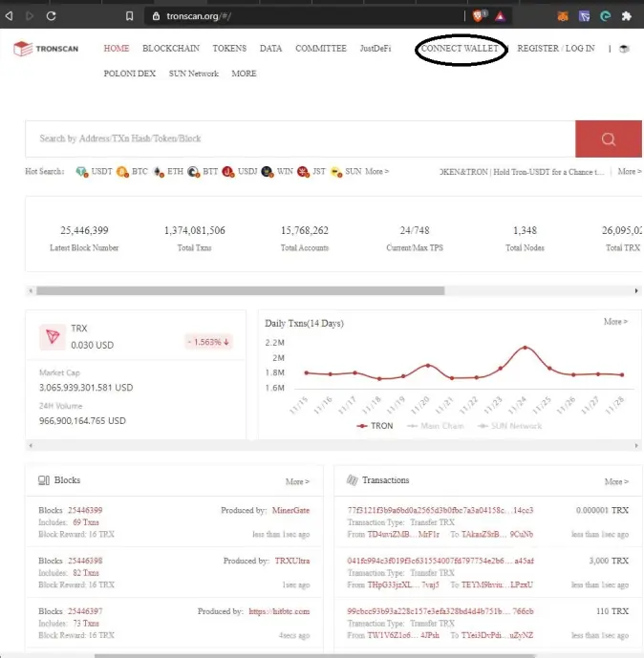The width and height of the screenshot is (644, 658).
Task: Click the browser address bar URL
Action: 199,16
